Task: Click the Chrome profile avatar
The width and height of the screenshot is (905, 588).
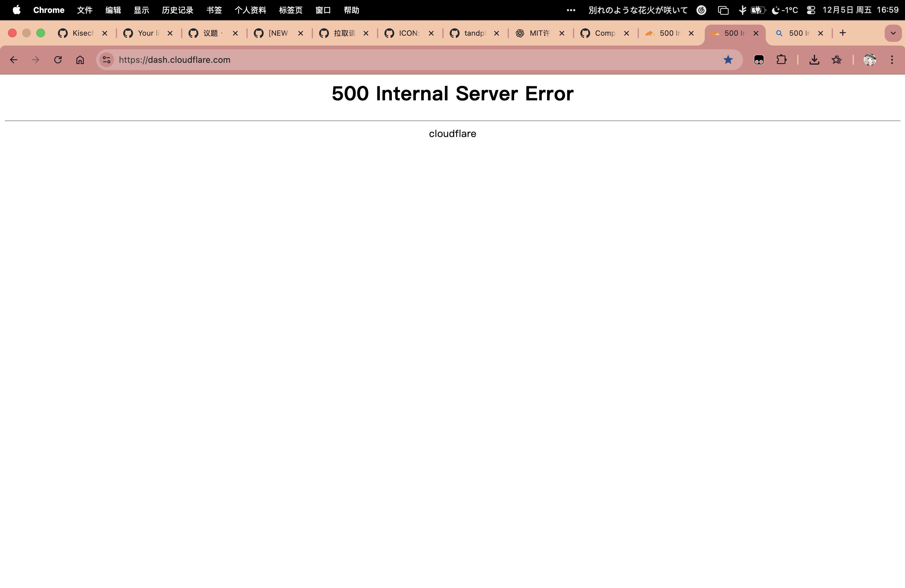Action: [x=870, y=60]
